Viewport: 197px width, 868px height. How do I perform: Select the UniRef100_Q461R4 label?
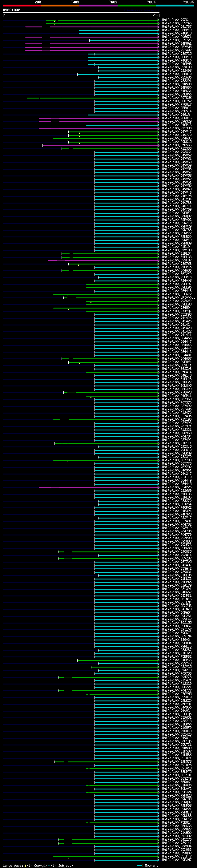[x=176, y=115]
